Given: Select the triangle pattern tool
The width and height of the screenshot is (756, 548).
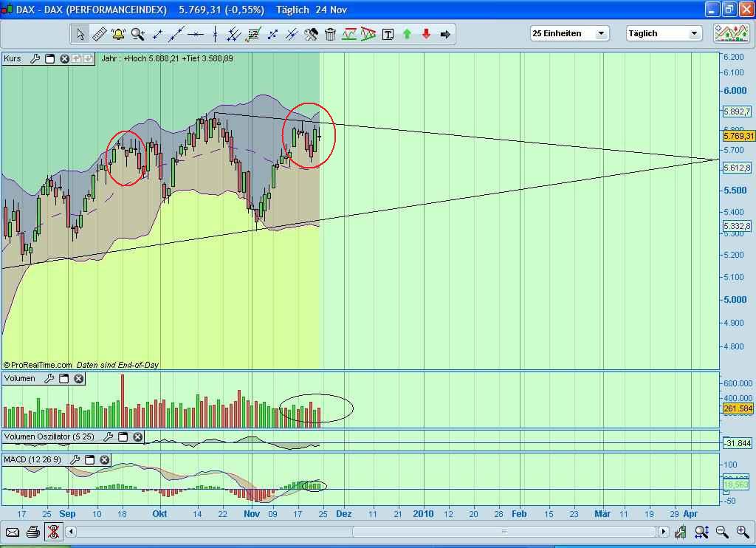Looking at the screenshot, I should (368, 34).
